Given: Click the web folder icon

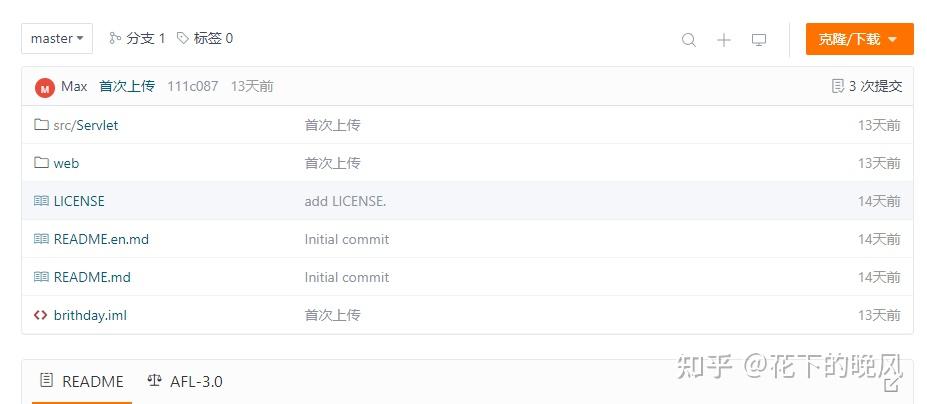Looking at the screenshot, I should [x=41, y=163].
